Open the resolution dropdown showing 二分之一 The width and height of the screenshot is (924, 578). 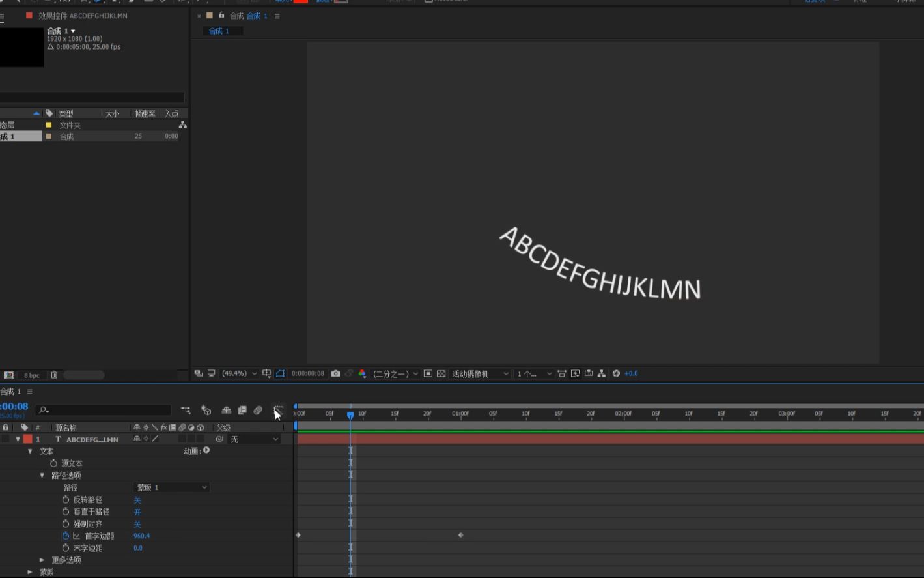tap(395, 374)
